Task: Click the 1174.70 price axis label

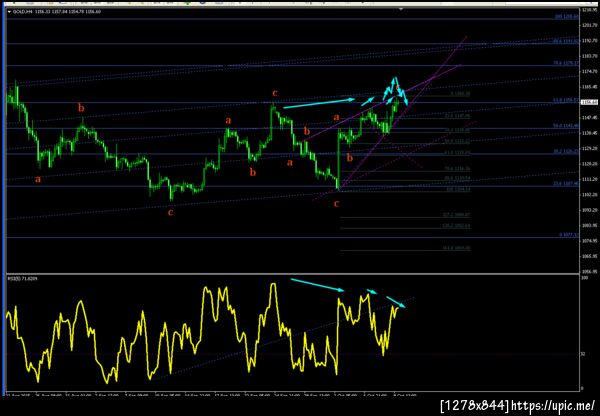Action: [x=590, y=71]
